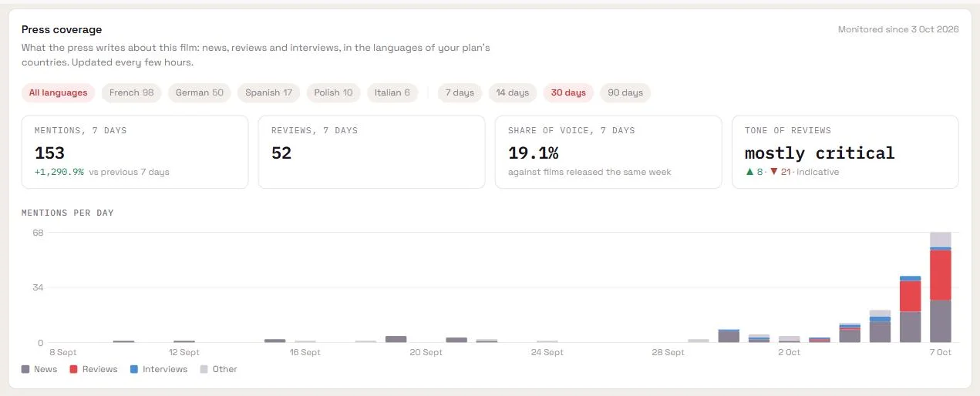Click the 68 y-axis label

[37, 233]
